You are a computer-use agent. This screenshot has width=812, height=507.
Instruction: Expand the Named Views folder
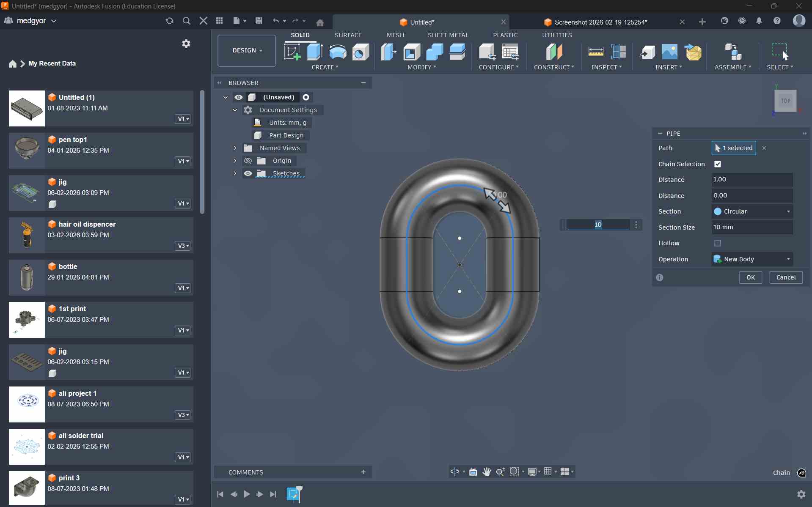coord(235,148)
